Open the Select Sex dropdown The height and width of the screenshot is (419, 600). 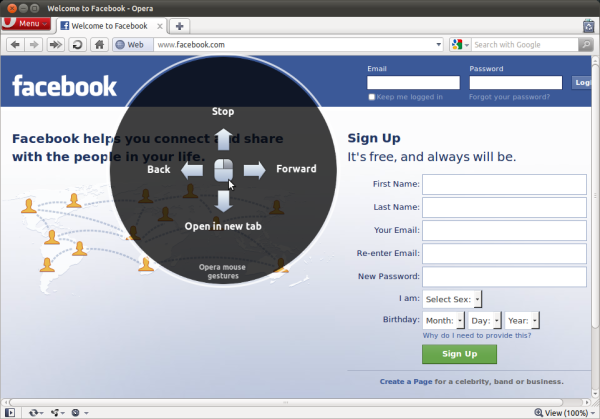[x=452, y=299]
